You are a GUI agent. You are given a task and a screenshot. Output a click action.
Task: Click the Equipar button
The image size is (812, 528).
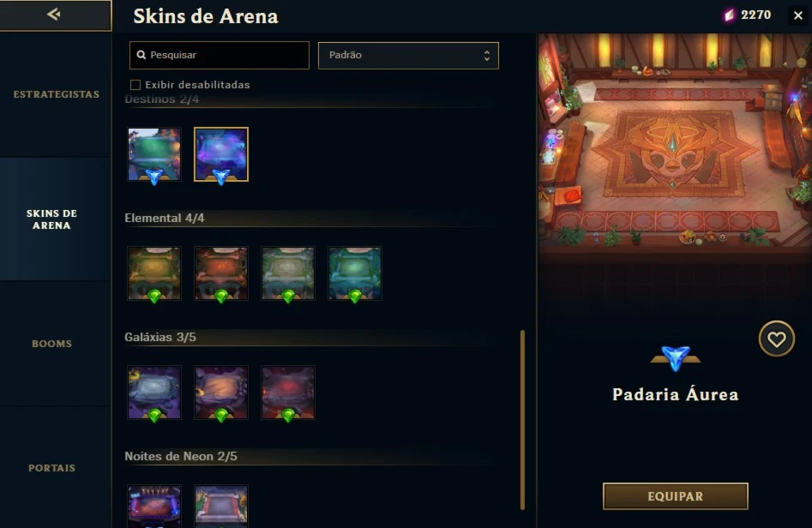coord(676,496)
